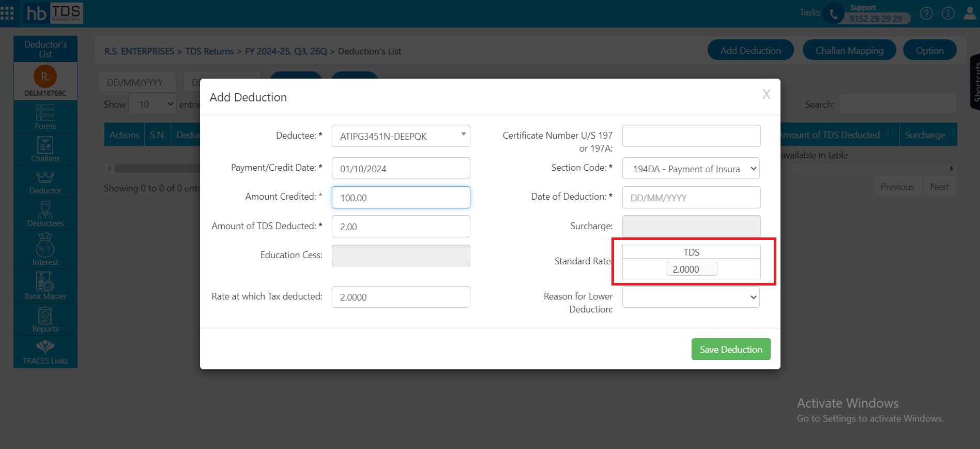This screenshot has height=449, width=980.
Task: Click the Tasks link in the top bar
Action: pyautogui.click(x=809, y=12)
